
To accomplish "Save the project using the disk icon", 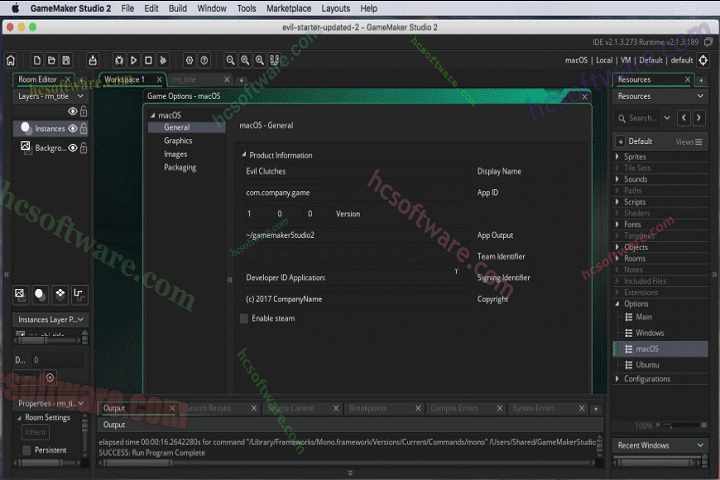I will [66, 60].
